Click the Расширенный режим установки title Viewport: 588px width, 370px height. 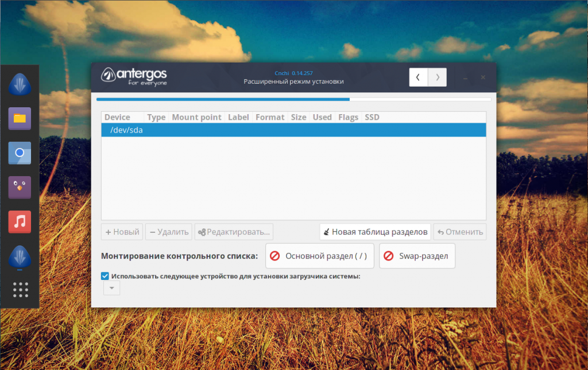click(x=293, y=81)
